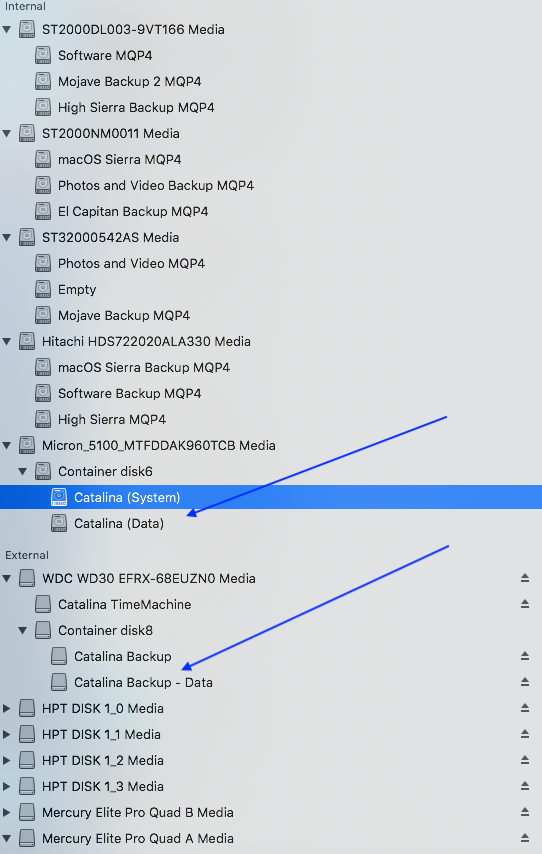Image resolution: width=542 pixels, height=854 pixels.
Task: Click the HPT DISK 1_2 Media drive icon
Action: (27, 760)
